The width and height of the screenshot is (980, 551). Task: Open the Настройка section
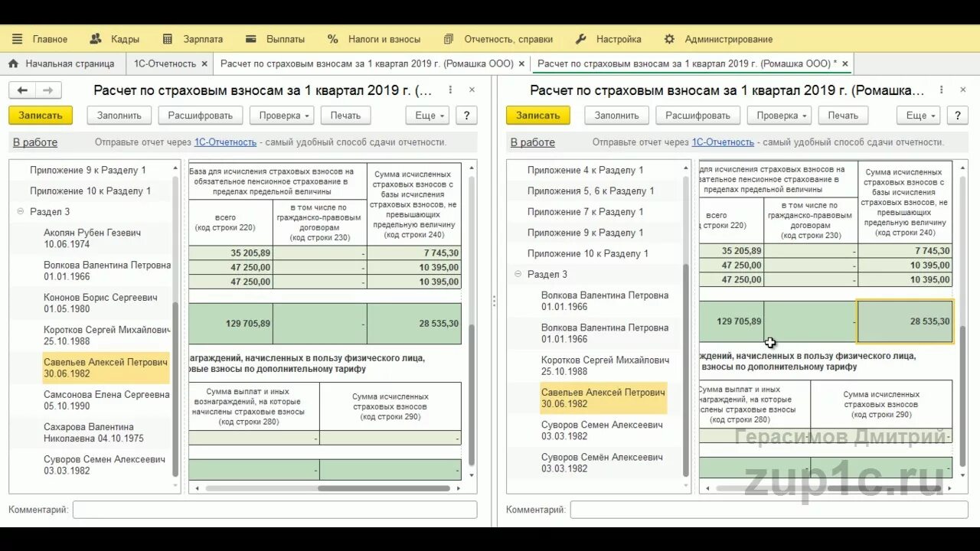coord(619,39)
